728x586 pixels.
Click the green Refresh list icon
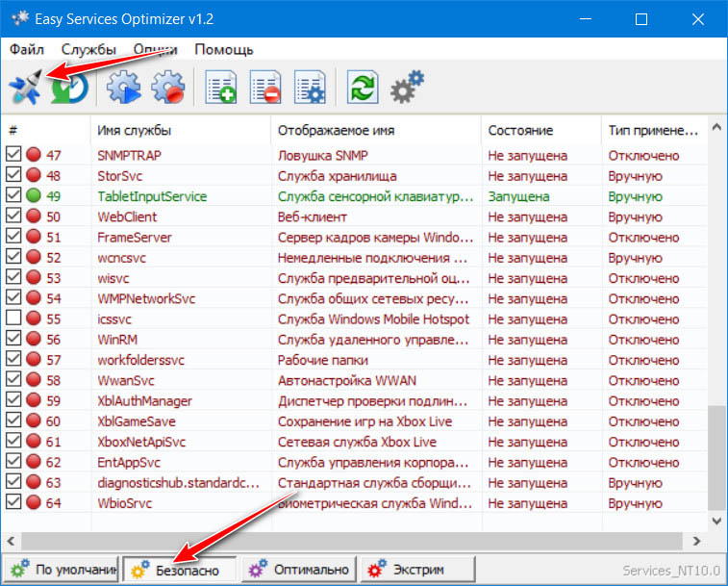coord(363,87)
